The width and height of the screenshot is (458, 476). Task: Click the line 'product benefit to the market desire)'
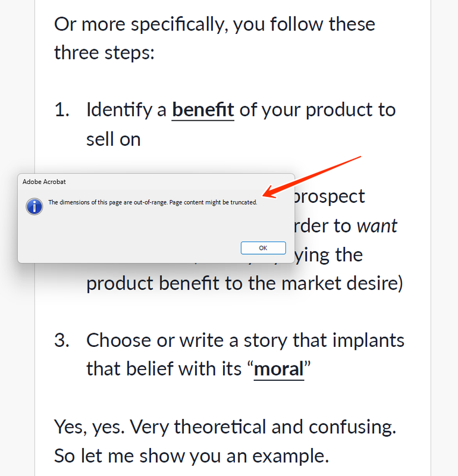(244, 283)
